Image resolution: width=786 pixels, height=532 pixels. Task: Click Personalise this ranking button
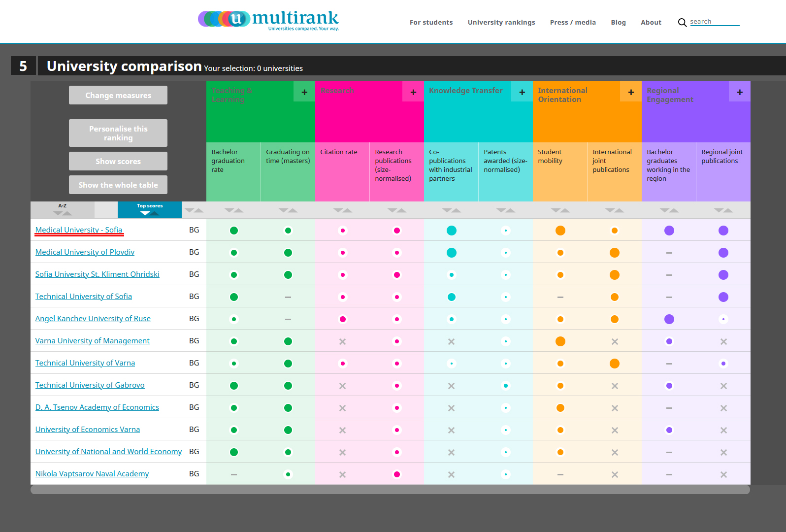[118, 133]
